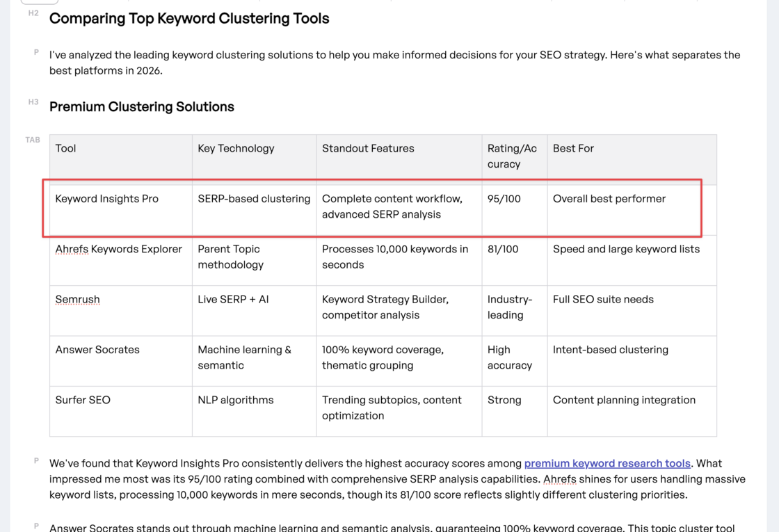Image resolution: width=779 pixels, height=532 pixels.
Task: Click the 'High accuracy' rating cell
Action: click(x=515, y=361)
